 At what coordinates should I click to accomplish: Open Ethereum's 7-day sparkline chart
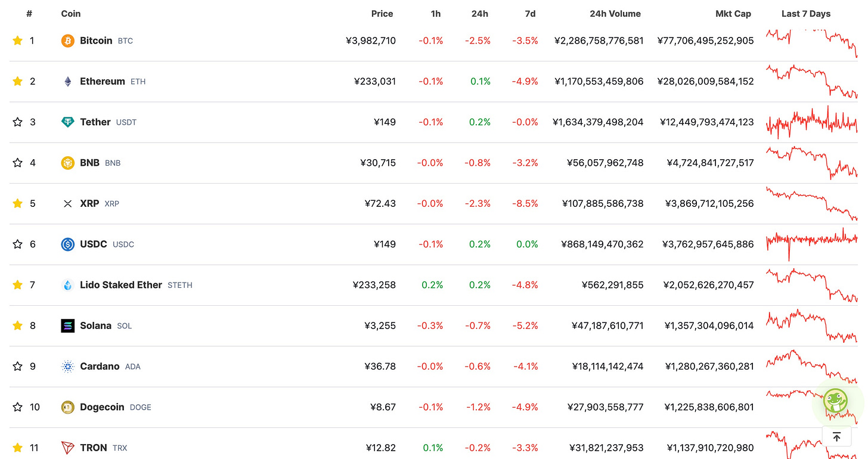coord(812,81)
